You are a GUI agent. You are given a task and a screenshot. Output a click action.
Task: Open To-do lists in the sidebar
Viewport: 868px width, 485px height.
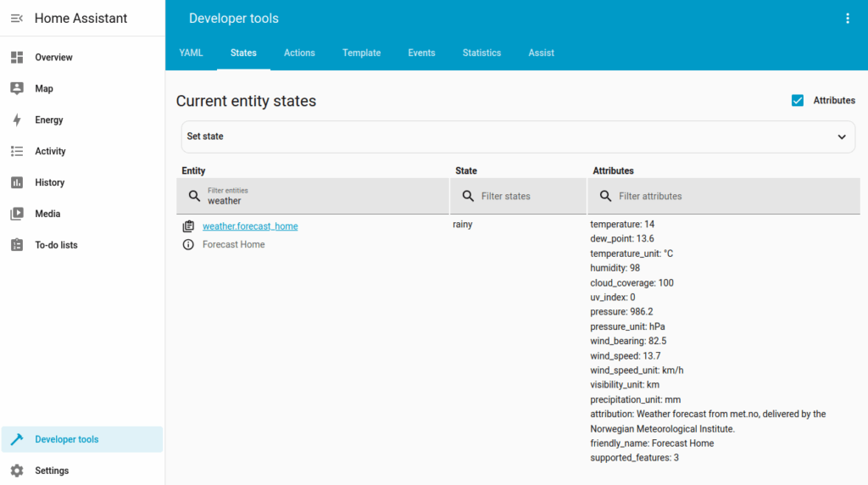point(56,245)
